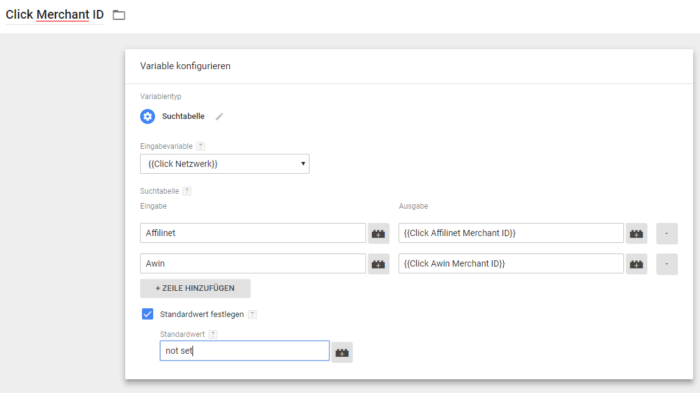Remove the Awin table row
The height and width of the screenshot is (393, 700).
667,264
